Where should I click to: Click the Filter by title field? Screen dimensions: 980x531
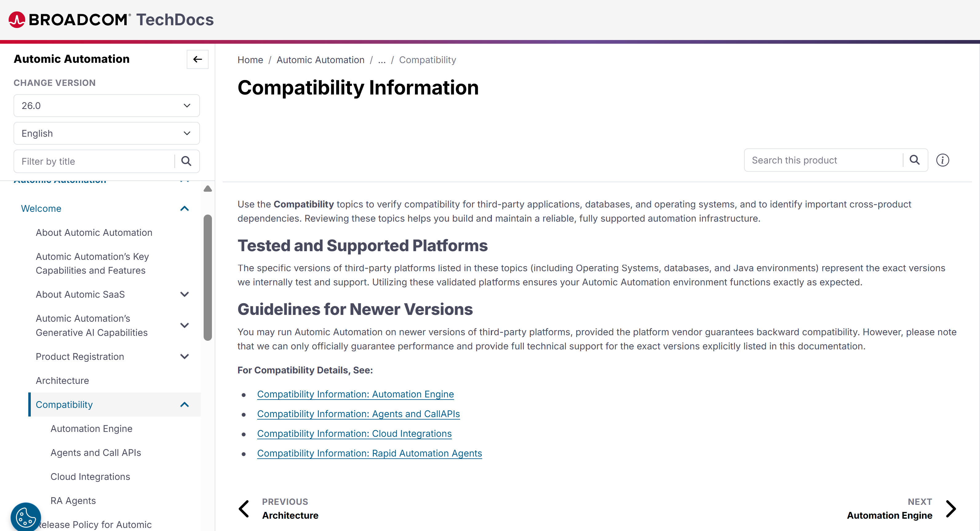pos(94,161)
